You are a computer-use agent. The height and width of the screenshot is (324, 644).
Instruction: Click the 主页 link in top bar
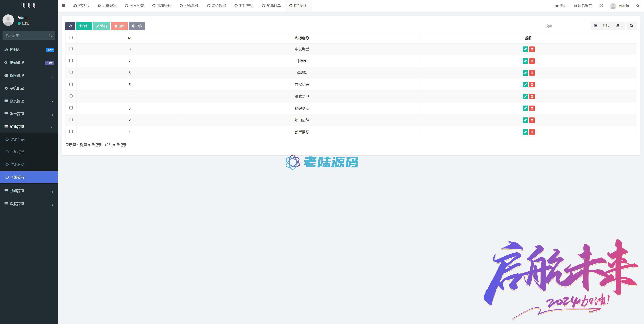pos(561,6)
